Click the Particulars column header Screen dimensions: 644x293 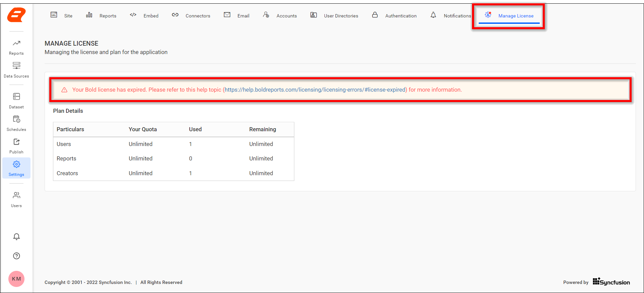click(70, 129)
